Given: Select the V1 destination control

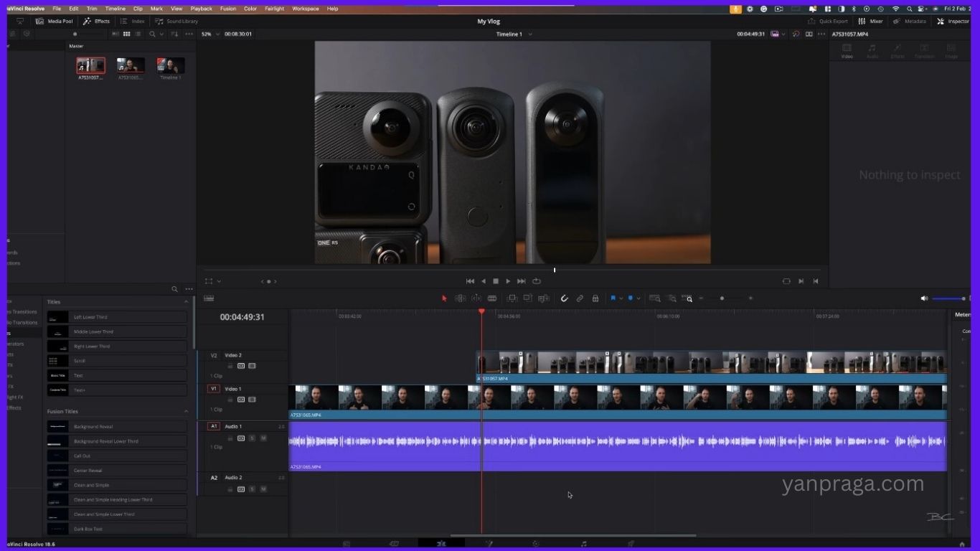Looking at the screenshot, I should (x=213, y=389).
